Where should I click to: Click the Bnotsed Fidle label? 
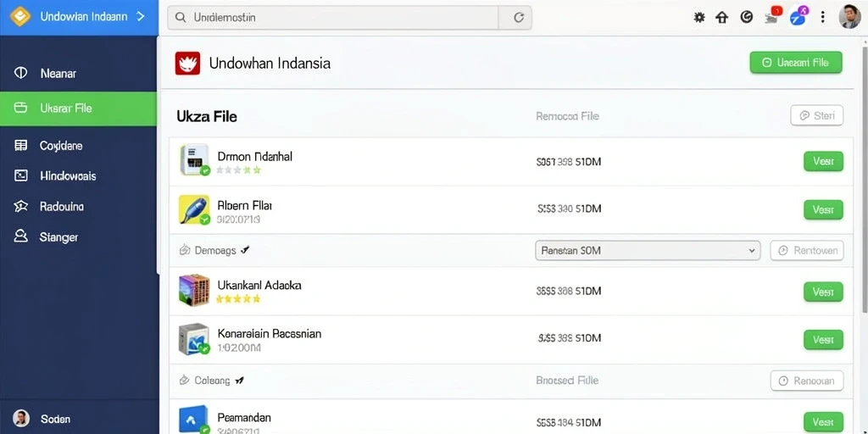567,381
